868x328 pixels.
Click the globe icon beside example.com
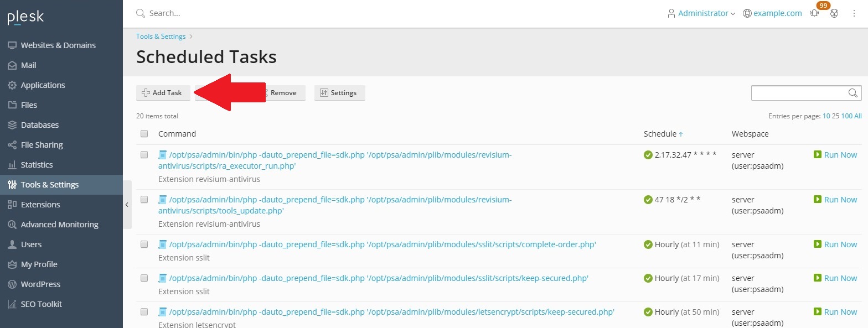(747, 13)
